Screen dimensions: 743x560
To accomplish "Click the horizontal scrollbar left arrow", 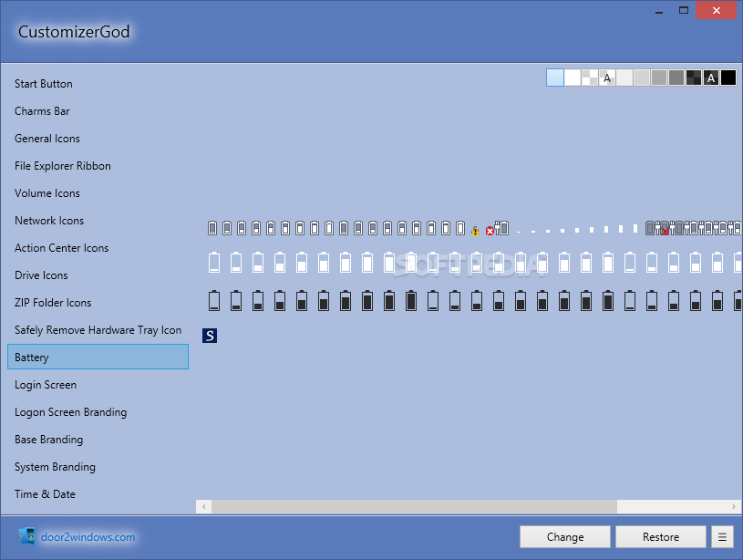I will (x=204, y=506).
